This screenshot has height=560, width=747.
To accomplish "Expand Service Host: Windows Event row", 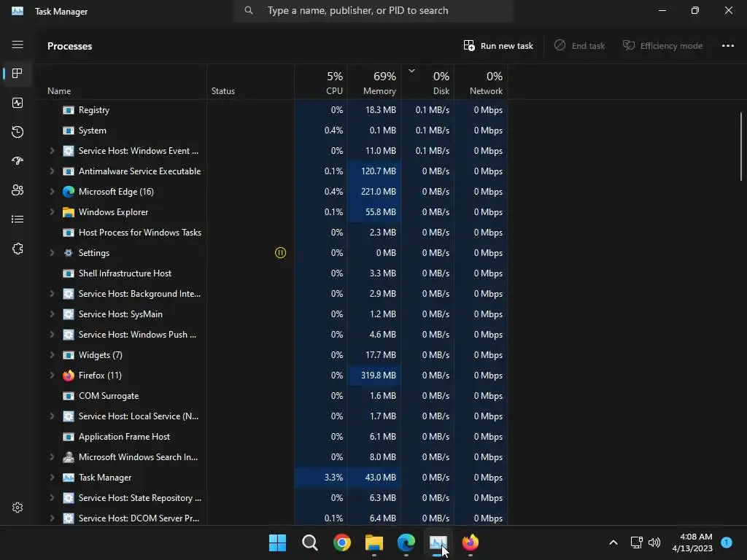I will pyautogui.click(x=52, y=150).
